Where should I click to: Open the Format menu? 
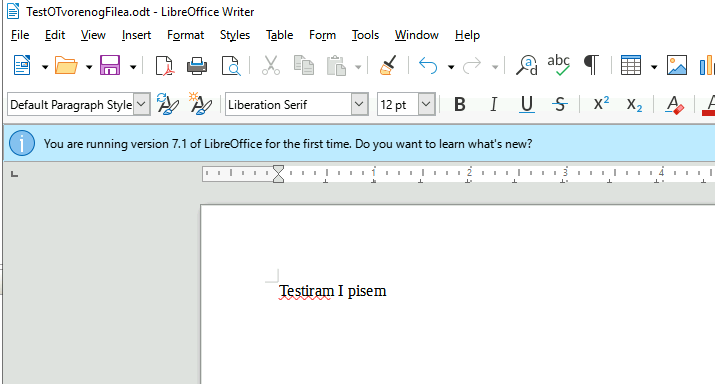(186, 35)
